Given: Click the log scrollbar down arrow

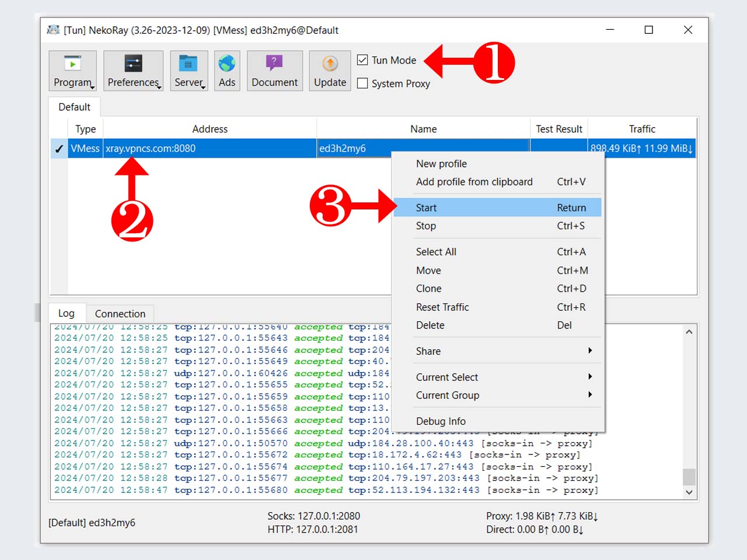Looking at the screenshot, I should coord(689,492).
